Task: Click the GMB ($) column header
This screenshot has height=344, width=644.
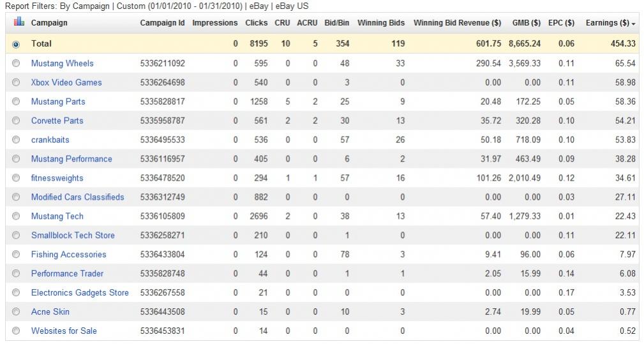Action: click(x=527, y=23)
